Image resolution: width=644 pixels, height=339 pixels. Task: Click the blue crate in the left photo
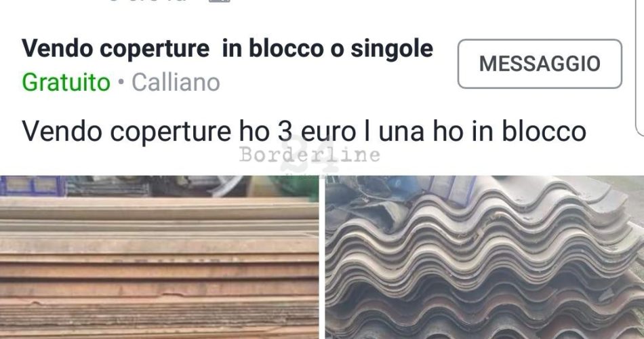point(33,185)
